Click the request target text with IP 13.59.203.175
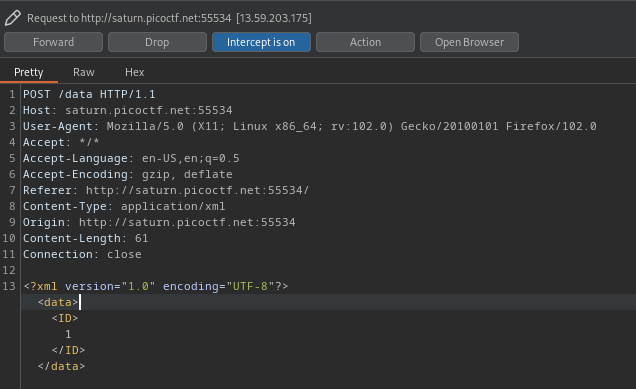 [169, 18]
